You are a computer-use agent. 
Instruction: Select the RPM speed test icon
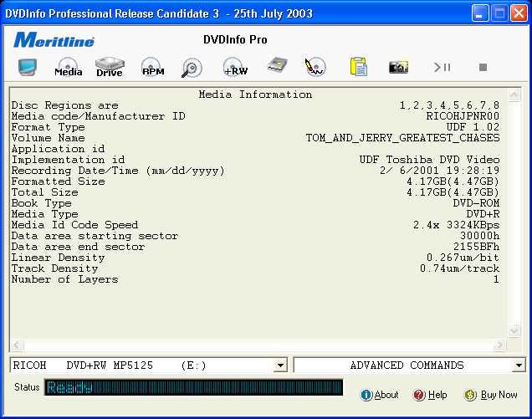point(153,67)
